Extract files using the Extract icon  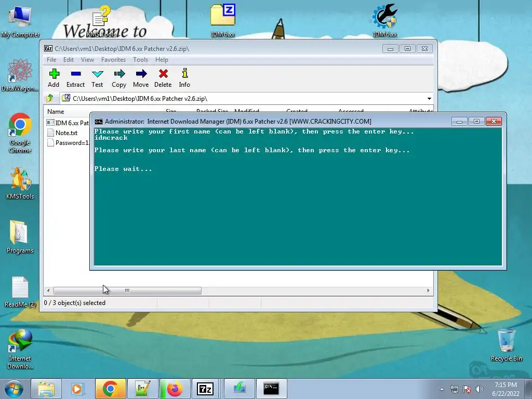click(75, 78)
